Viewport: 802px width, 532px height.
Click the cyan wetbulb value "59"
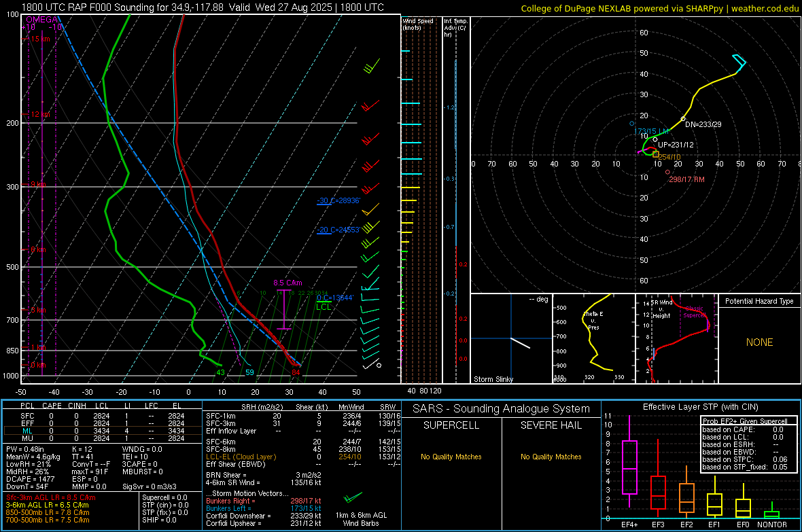coord(249,372)
